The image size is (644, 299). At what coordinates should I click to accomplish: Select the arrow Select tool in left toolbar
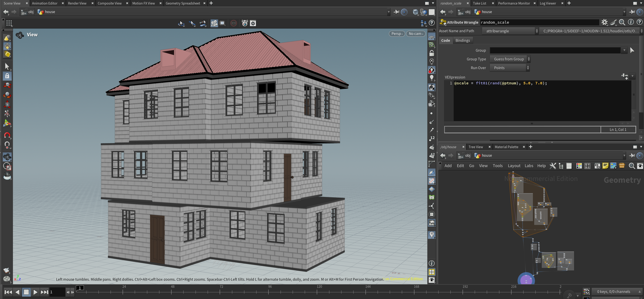(x=7, y=66)
